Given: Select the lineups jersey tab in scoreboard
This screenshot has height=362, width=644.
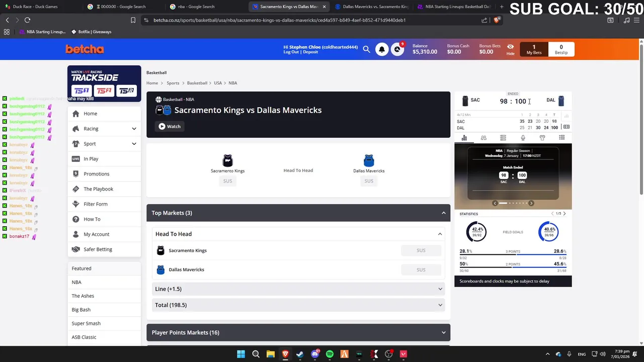Looking at the screenshot, I should point(542,138).
